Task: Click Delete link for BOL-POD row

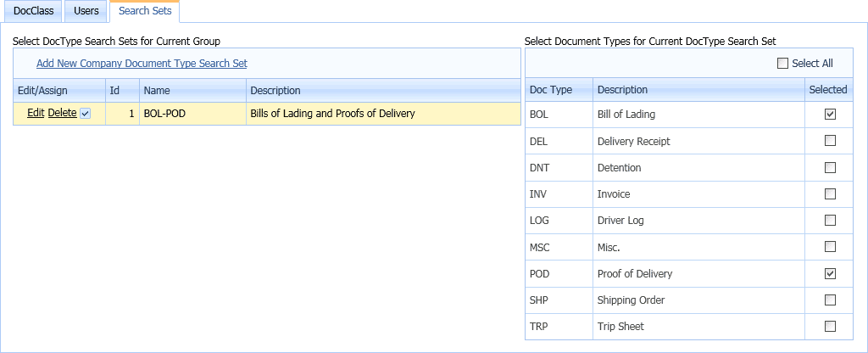Action: pyautogui.click(x=63, y=113)
